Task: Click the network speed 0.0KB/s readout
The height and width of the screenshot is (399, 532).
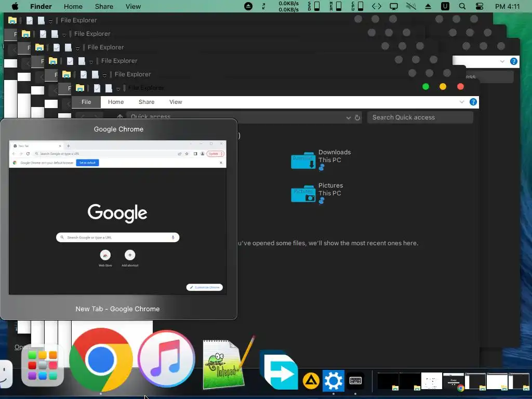Action: point(289,6)
